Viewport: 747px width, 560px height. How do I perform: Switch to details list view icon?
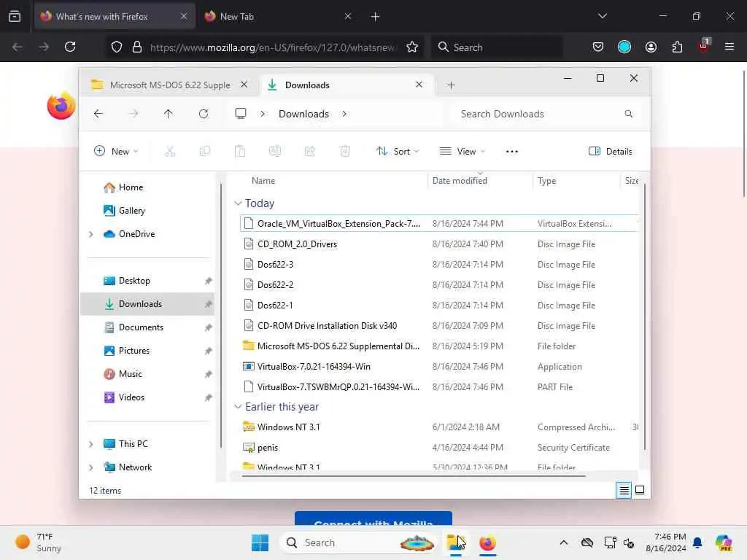click(x=624, y=490)
